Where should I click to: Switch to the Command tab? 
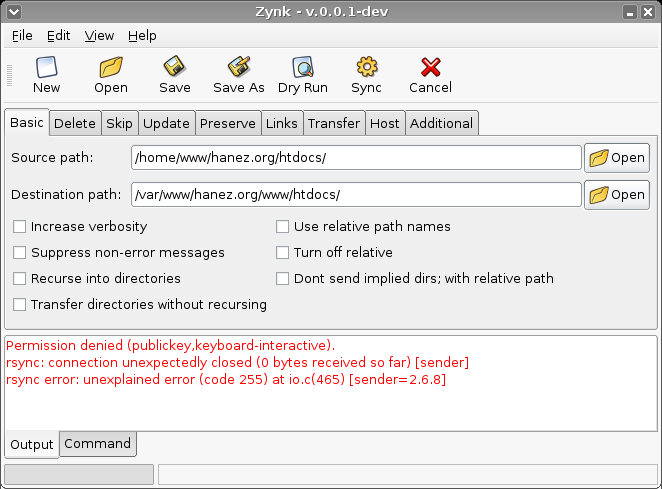(98, 443)
